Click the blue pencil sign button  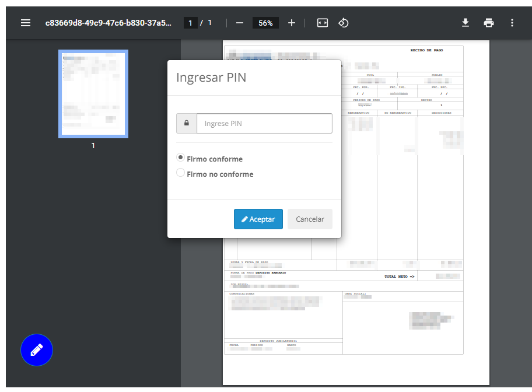37,350
